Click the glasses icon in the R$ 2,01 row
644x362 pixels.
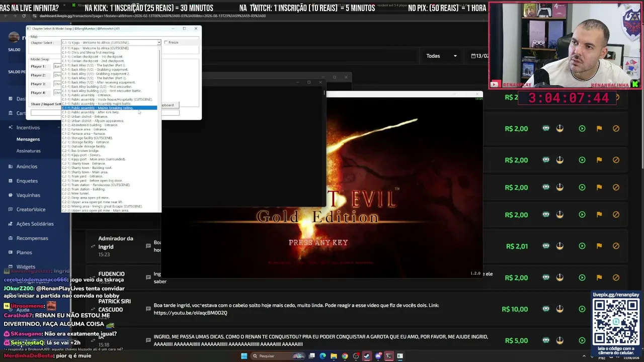[546, 246]
